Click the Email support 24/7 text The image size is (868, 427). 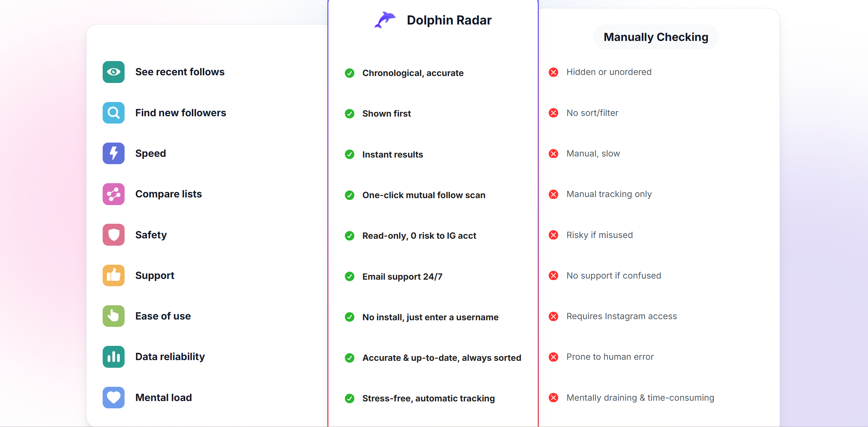pyautogui.click(x=402, y=277)
